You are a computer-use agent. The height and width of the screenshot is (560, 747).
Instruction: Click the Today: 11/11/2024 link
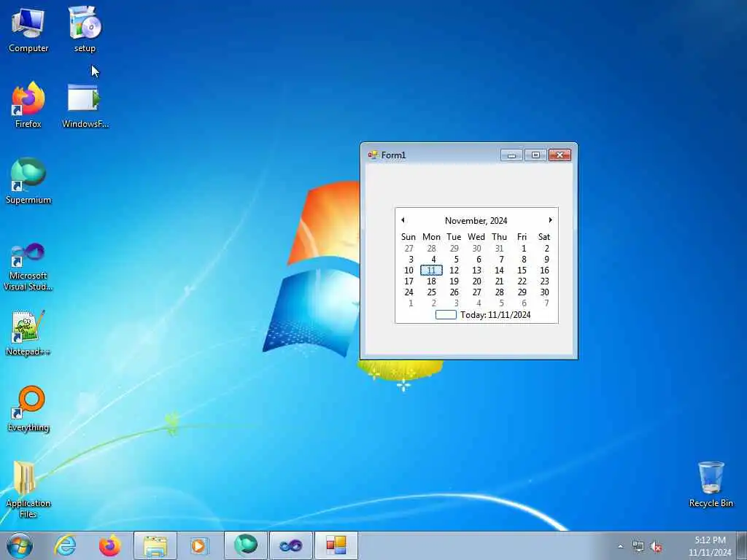[483, 315]
